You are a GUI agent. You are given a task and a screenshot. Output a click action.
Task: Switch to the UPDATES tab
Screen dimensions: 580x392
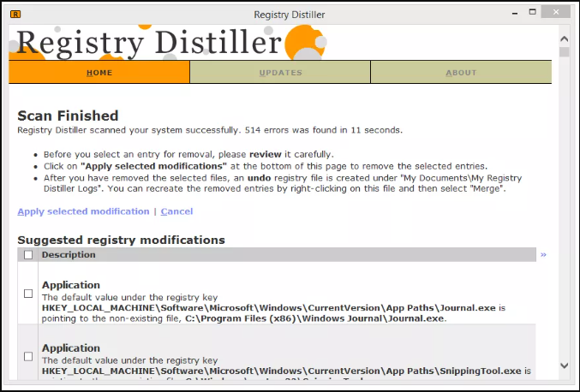pyautogui.click(x=280, y=73)
